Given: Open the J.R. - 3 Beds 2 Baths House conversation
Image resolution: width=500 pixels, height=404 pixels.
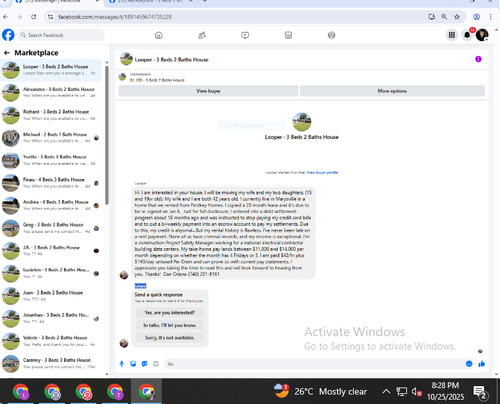Looking at the screenshot, I should (51, 251).
